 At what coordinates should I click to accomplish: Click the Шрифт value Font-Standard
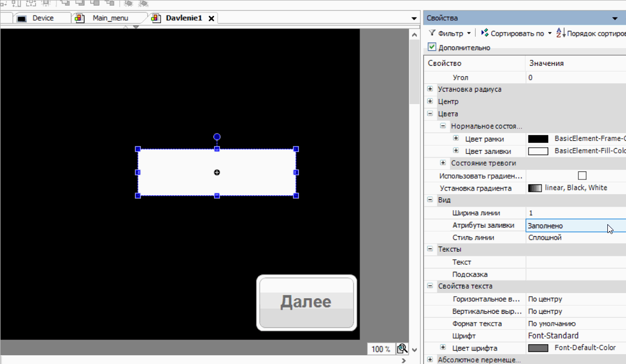(x=553, y=336)
